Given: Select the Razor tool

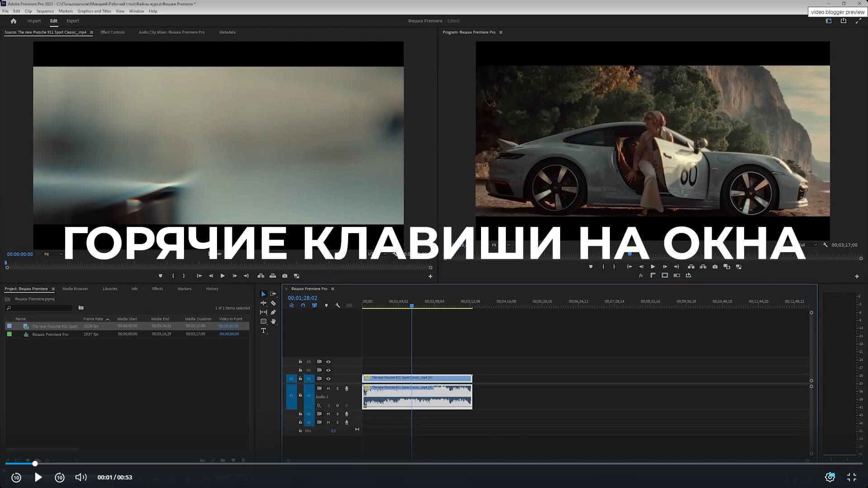Looking at the screenshot, I should [x=273, y=303].
